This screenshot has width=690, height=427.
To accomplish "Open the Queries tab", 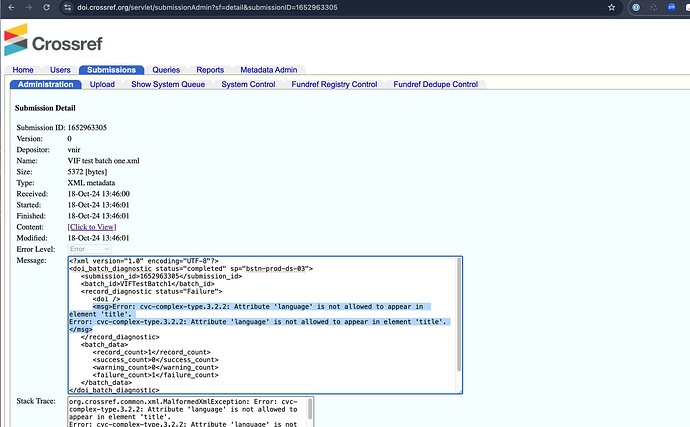I will [166, 70].
